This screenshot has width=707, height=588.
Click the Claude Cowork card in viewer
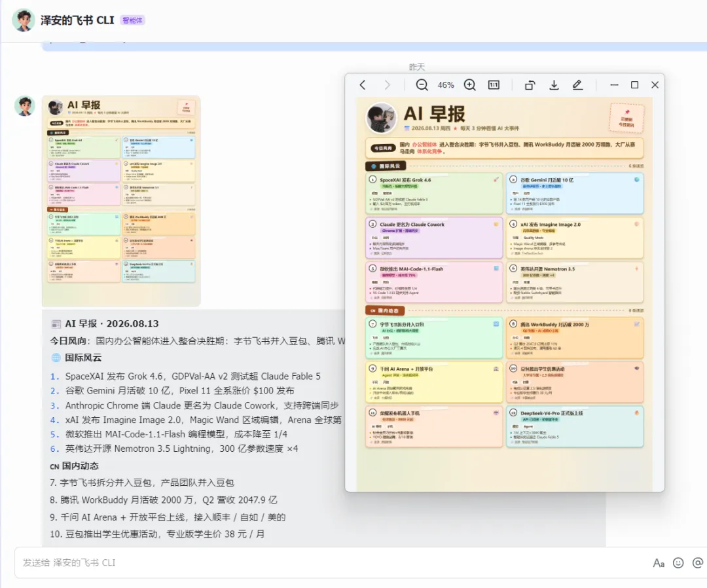click(x=434, y=238)
